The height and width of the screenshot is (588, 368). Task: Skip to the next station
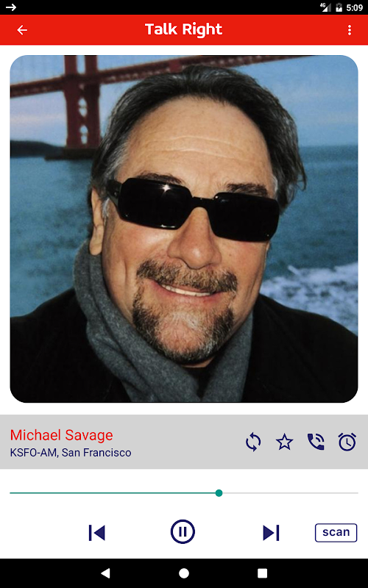coord(271,532)
